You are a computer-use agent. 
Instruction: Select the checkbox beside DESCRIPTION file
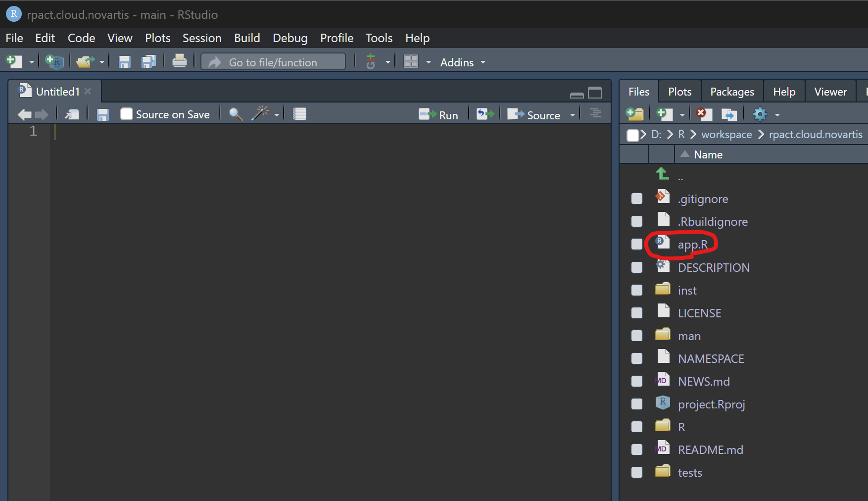[x=636, y=267]
